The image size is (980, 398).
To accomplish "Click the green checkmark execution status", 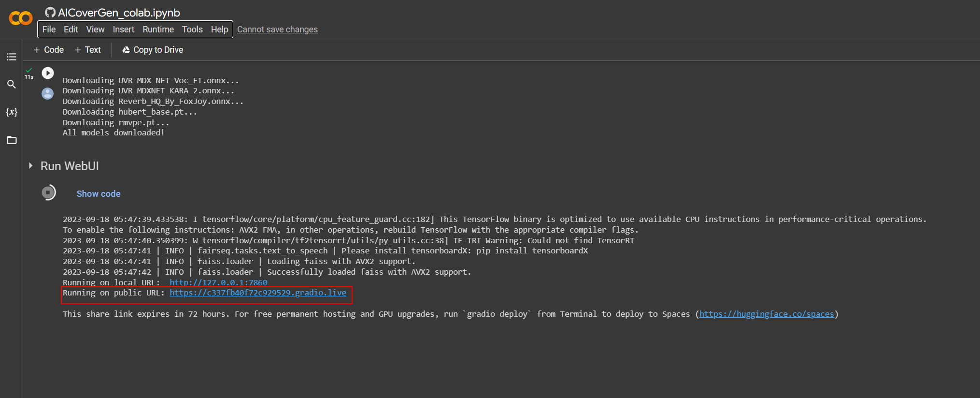I will 29,70.
